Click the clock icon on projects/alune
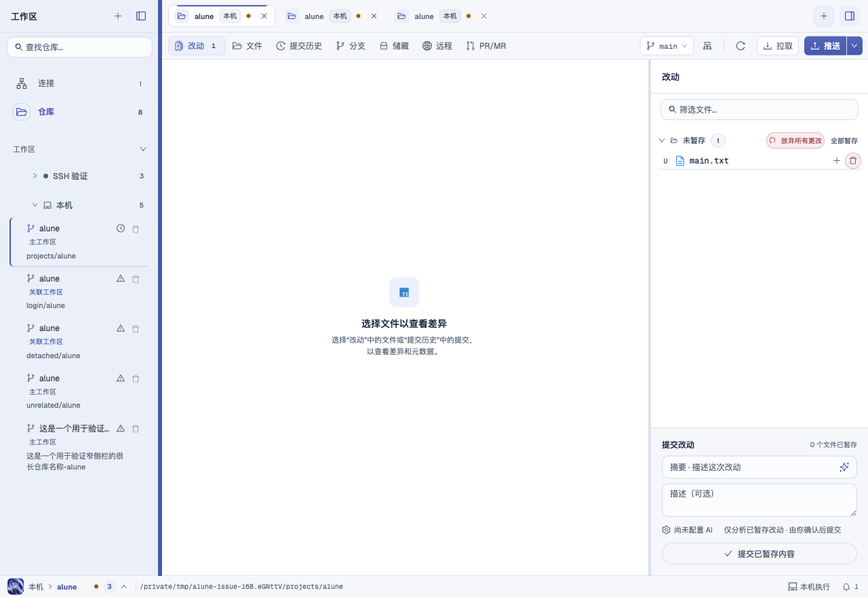The width and height of the screenshot is (868, 597). pyautogui.click(x=121, y=229)
